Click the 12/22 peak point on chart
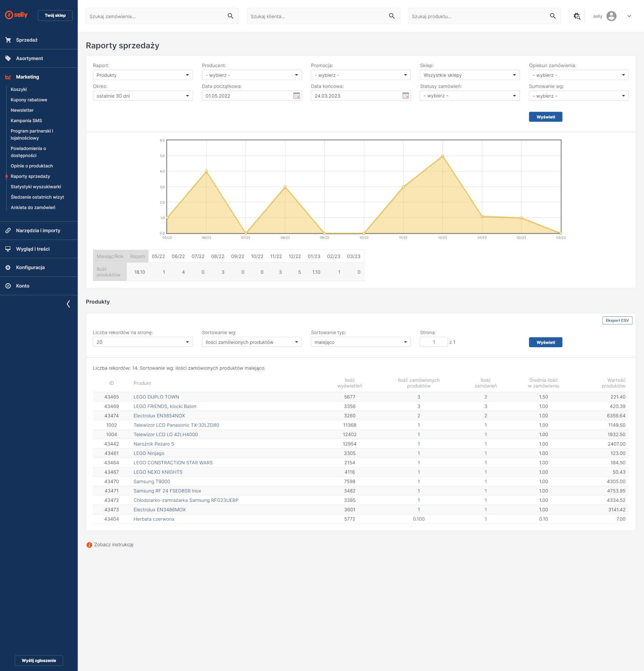This screenshot has height=671, width=644. pyautogui.click(x=442, y=156)
